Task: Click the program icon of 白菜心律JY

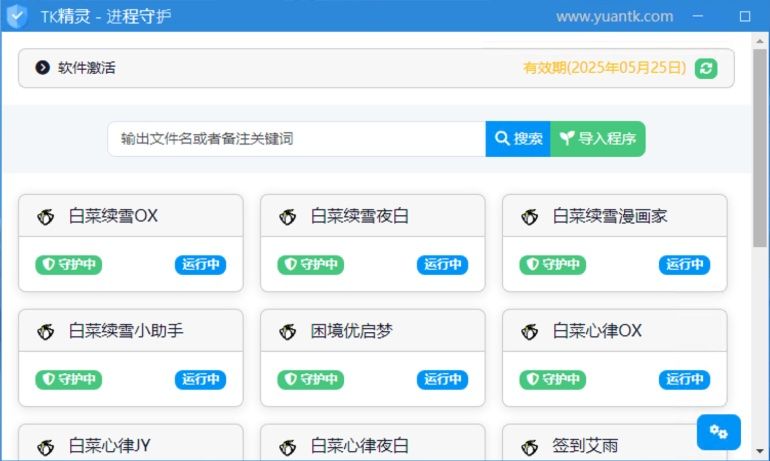Action: [46, 447]
